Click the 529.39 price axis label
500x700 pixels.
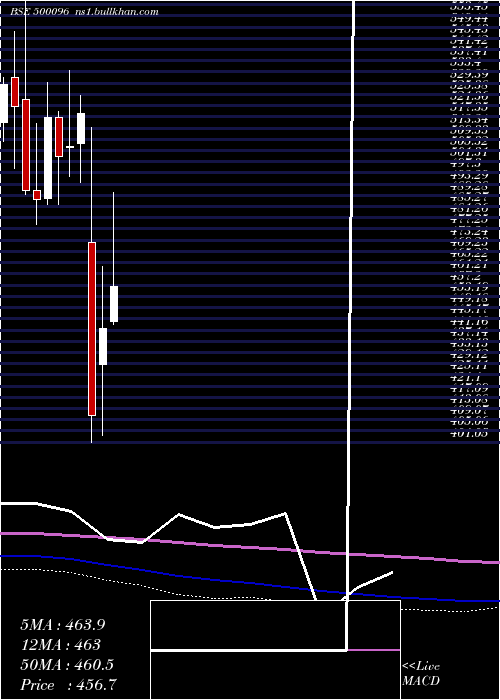tap(468, 75)
